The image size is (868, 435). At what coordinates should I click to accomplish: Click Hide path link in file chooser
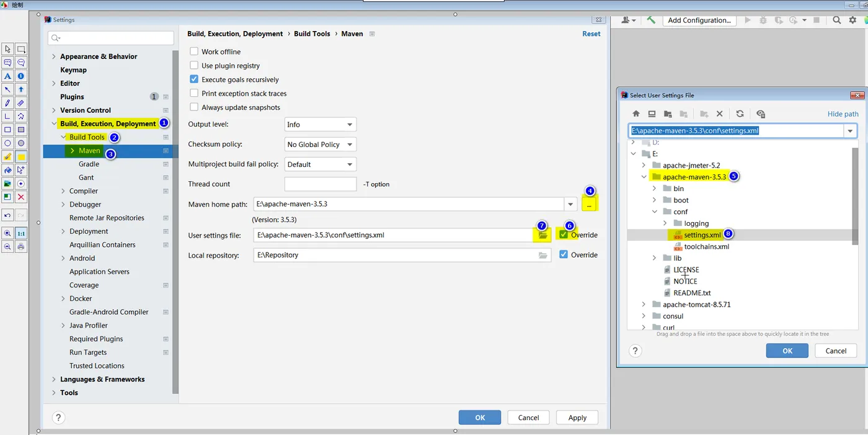(843, 114)
